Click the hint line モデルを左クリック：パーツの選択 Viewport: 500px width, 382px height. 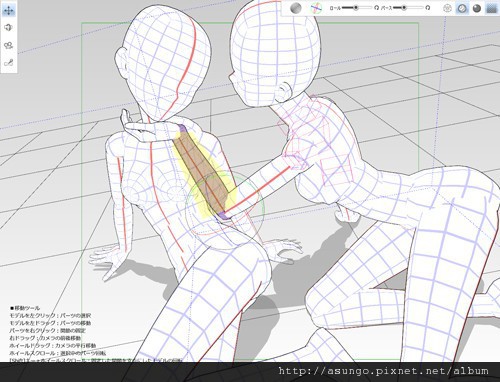pos(50,315)
